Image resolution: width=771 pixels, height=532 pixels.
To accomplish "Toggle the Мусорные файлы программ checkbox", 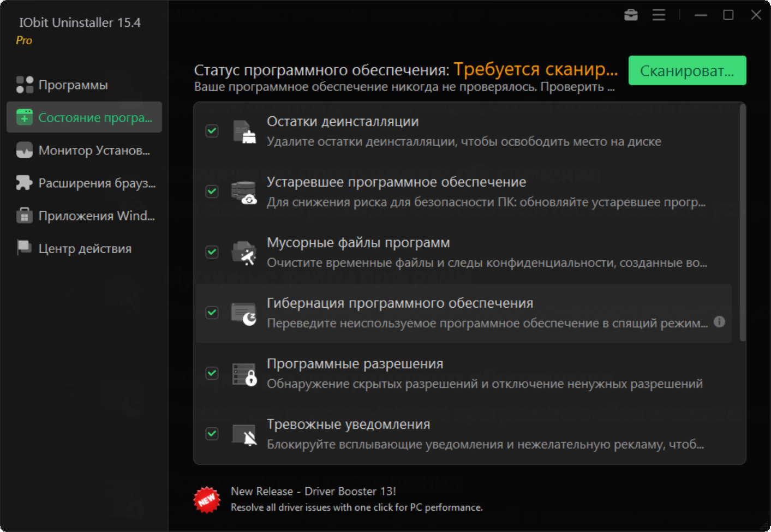I will coord(212,252).
